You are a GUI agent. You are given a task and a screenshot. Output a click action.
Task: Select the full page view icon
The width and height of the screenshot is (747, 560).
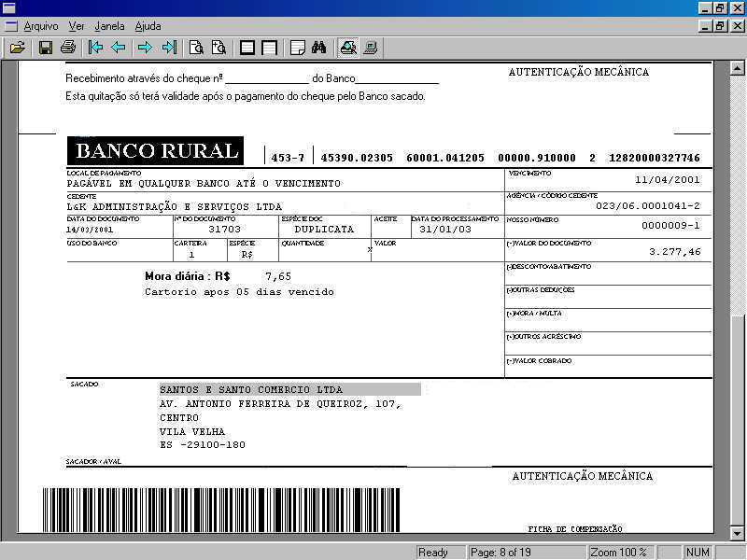[x=247, y=48]
